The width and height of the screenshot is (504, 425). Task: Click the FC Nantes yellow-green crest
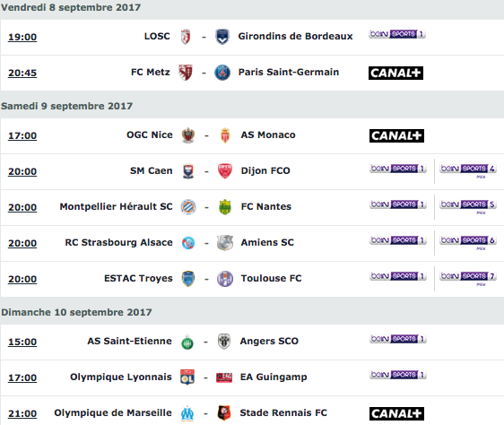coord(225,207)
